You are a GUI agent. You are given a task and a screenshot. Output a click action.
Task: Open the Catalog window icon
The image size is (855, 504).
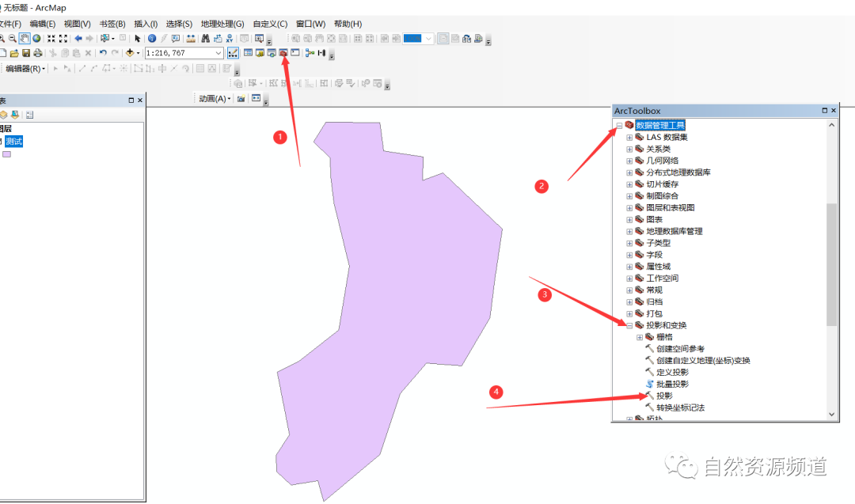click(x=259, y=52)
